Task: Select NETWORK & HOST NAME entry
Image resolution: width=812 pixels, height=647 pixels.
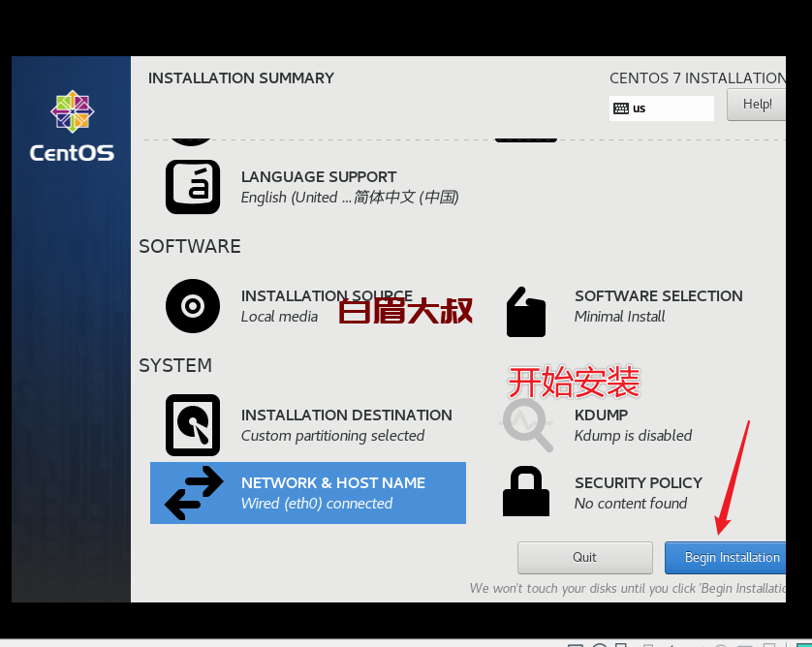Action: (308, 493)
